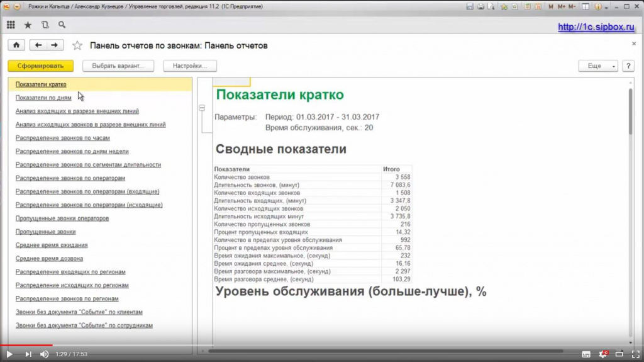644x362 pixels.
Task: Open the sections menu grid icon
Action: (x=11, y=25)
